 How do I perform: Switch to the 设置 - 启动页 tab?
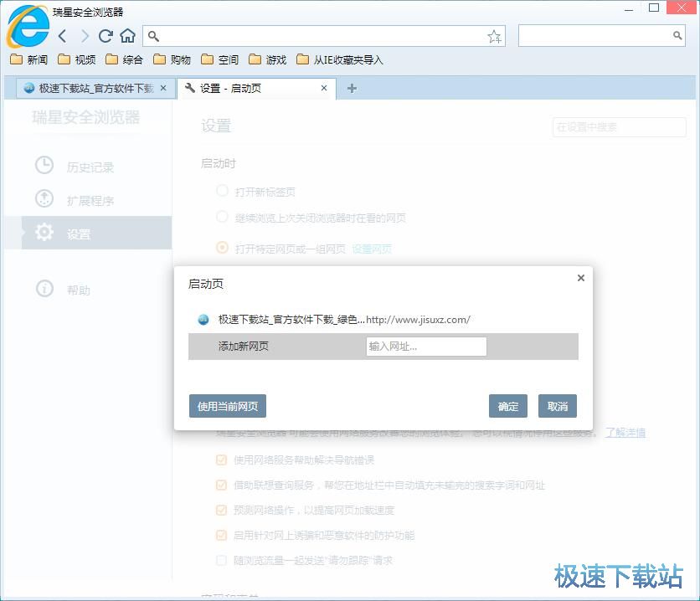[257, 89]
